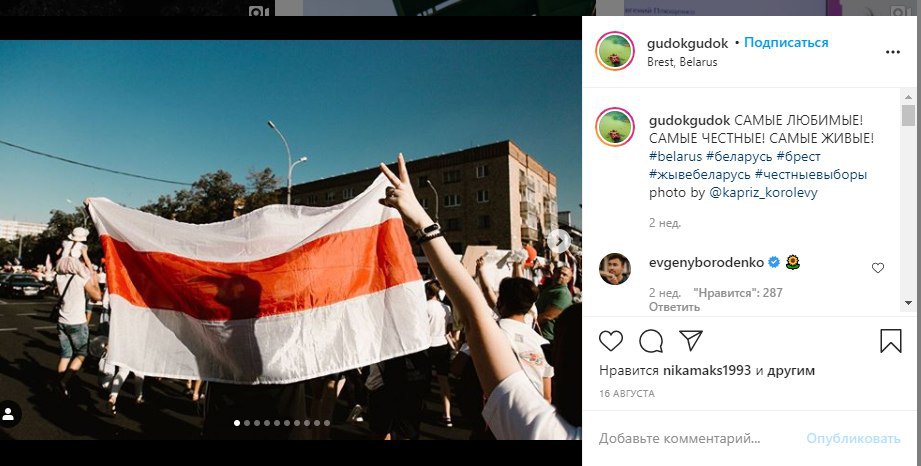Image resolution: width=921 pixels, height=466 pixels.
Task: Follow the account with Подписаться
Action: (786, 43)
